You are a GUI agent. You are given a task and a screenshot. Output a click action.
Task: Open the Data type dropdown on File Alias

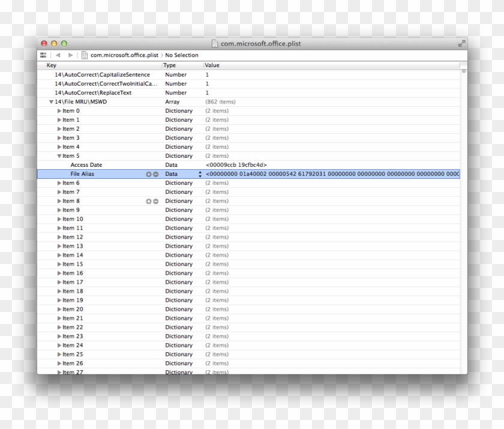pyautogui.click(x=199, y=173)
